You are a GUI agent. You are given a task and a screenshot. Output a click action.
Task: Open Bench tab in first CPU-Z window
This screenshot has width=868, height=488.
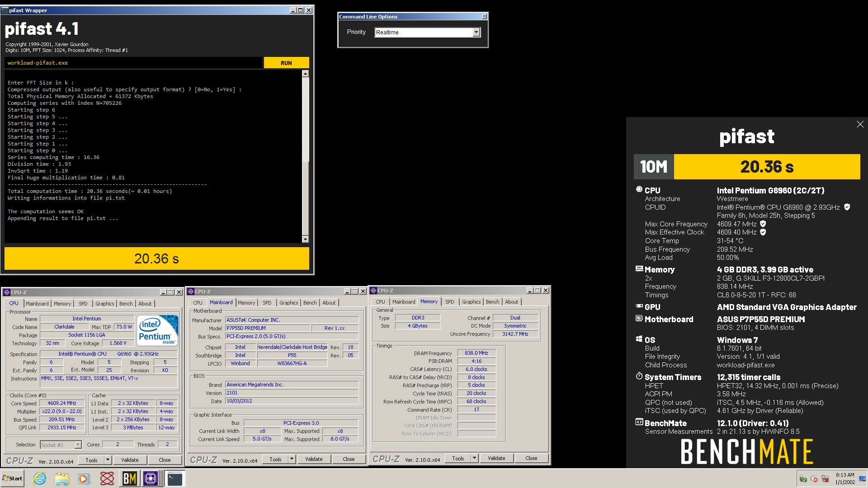(x=126, y=304)
